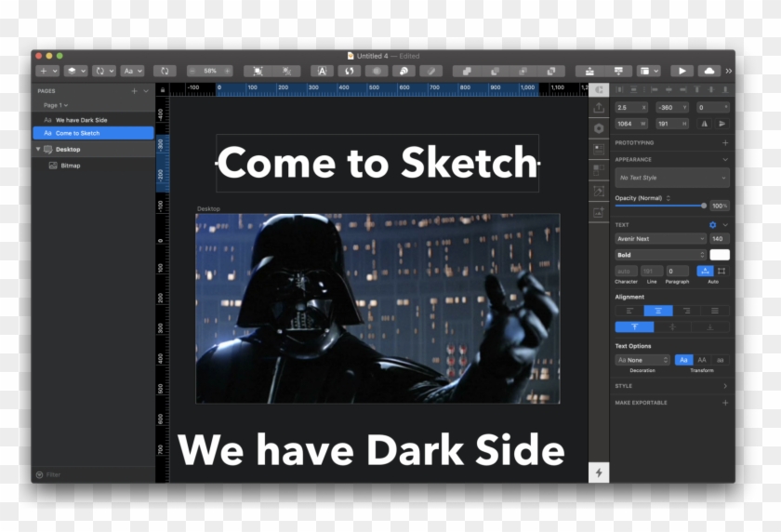Add a new page with the plus icon

(134, 91)
